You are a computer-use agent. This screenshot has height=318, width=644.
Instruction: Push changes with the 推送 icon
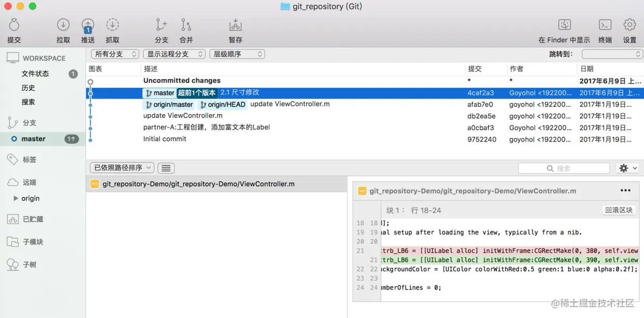click(x=88, y=25)
